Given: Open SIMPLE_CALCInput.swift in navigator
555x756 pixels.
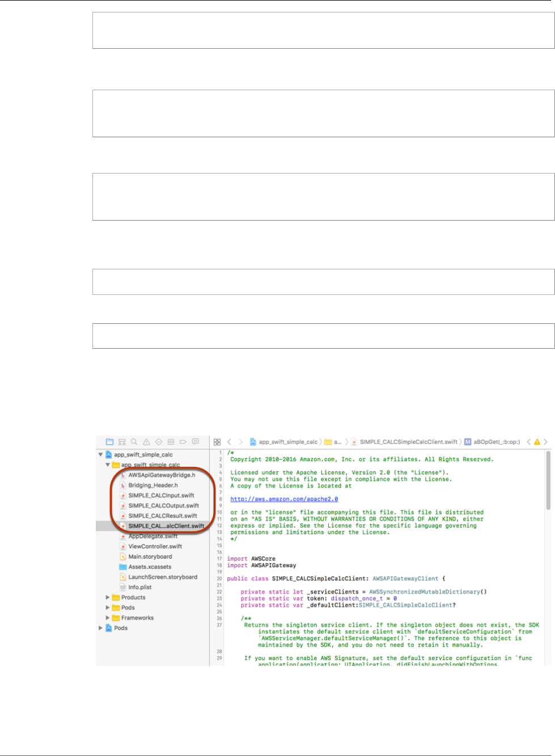Looking at the screenshot, I should tap(157, 496).
